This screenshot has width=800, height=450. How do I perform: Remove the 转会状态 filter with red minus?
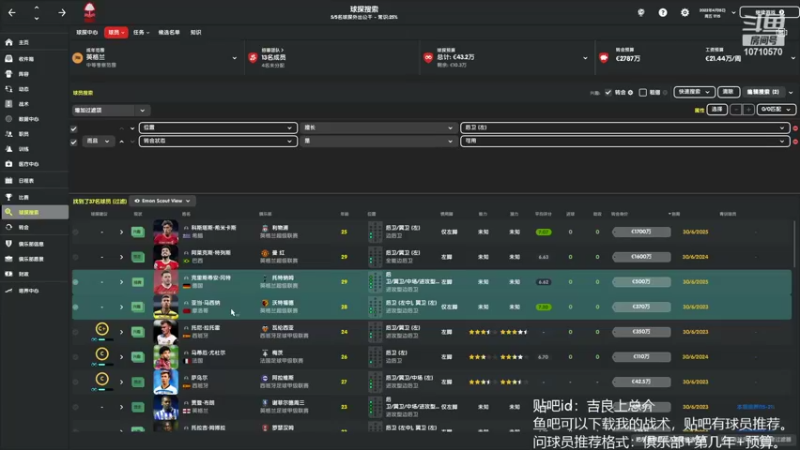click(x=795, y=141)
